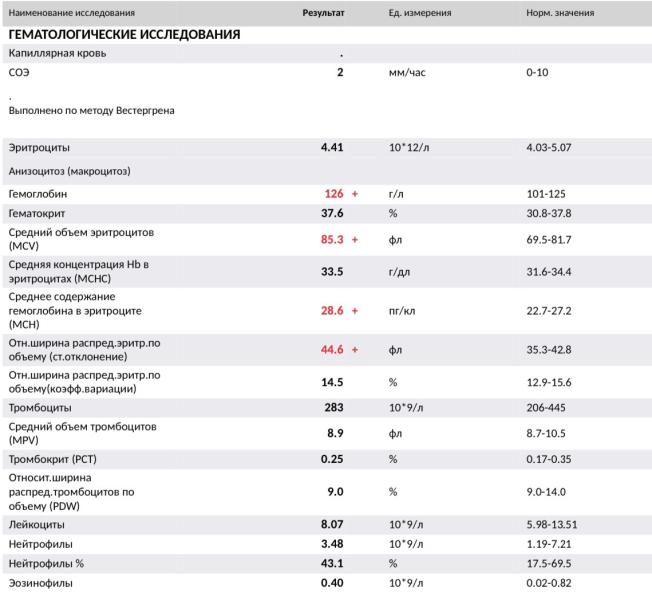Select the 'ГЕМАТОЛОГИЧЕСКИЕ ИССЛЕДОВАНИЯ' heading
Screen dimensions: 652x600
pos(124,34)
